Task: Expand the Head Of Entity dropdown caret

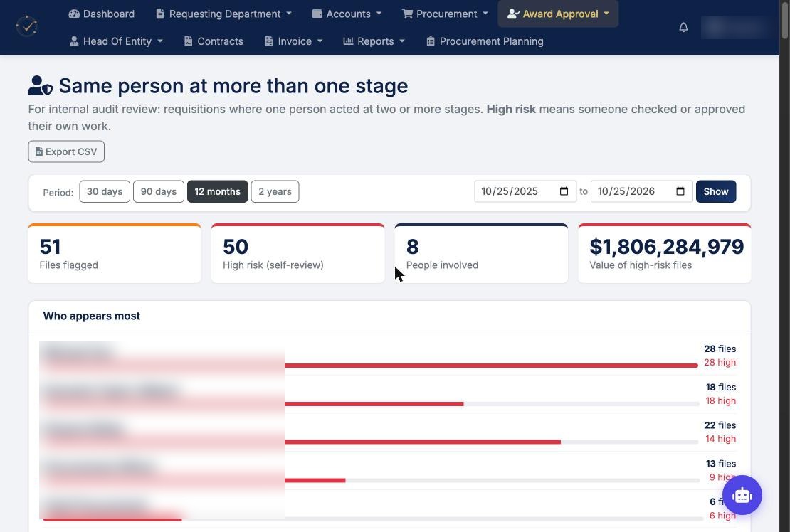Action: click(x=159, y=41)
